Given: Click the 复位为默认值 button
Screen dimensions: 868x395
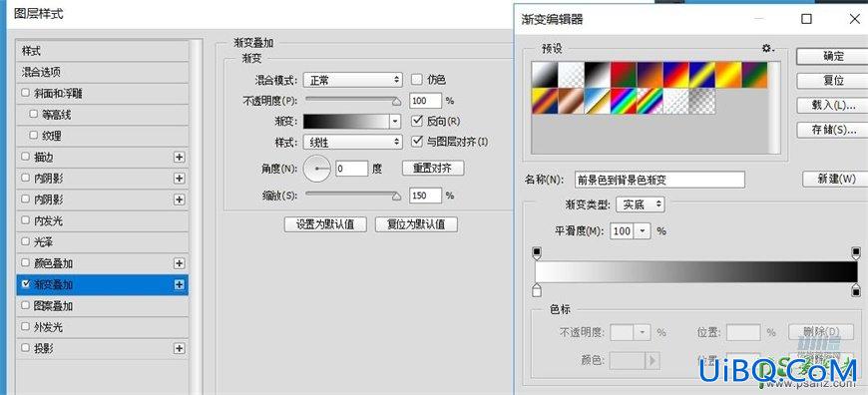Looking at the screenshot, I should 416,224.
